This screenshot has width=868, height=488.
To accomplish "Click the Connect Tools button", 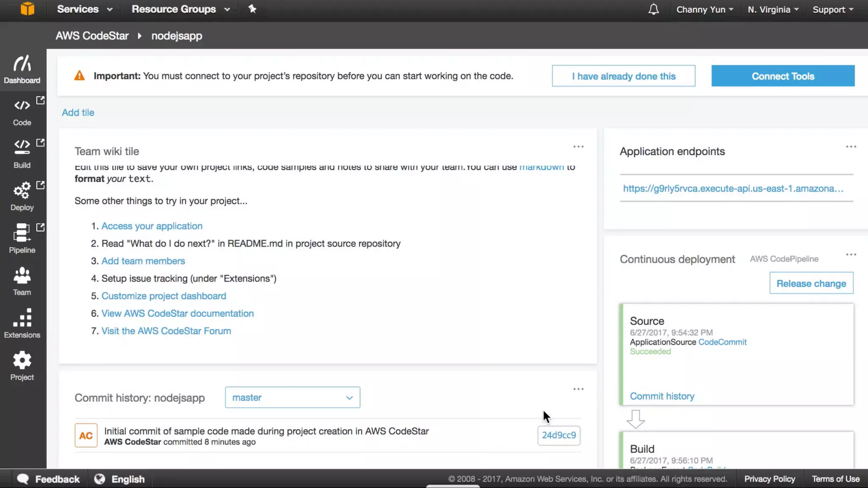I will pos(783,76).
